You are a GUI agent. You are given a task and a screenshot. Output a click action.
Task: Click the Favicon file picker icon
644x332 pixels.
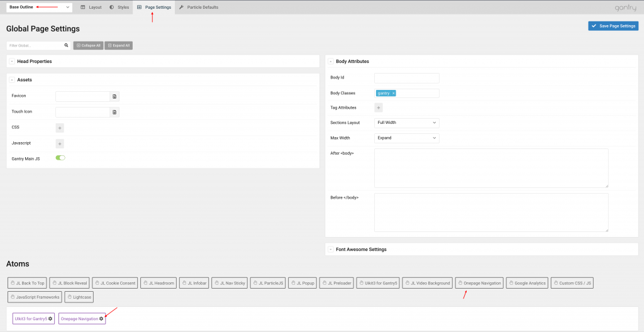click(114, 96)
